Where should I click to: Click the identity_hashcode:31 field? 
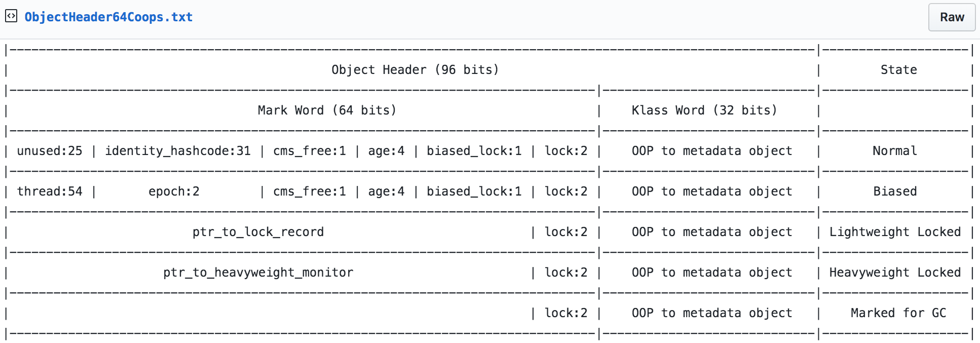(178, 151)
